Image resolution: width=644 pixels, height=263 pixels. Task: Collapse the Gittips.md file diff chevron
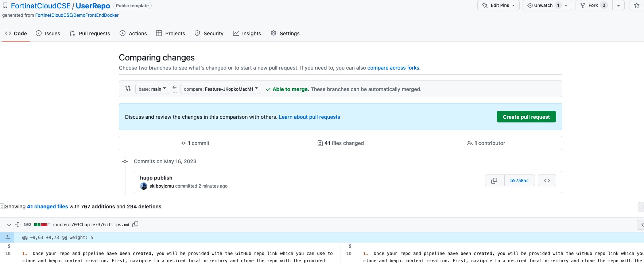[x=9, y=225]
